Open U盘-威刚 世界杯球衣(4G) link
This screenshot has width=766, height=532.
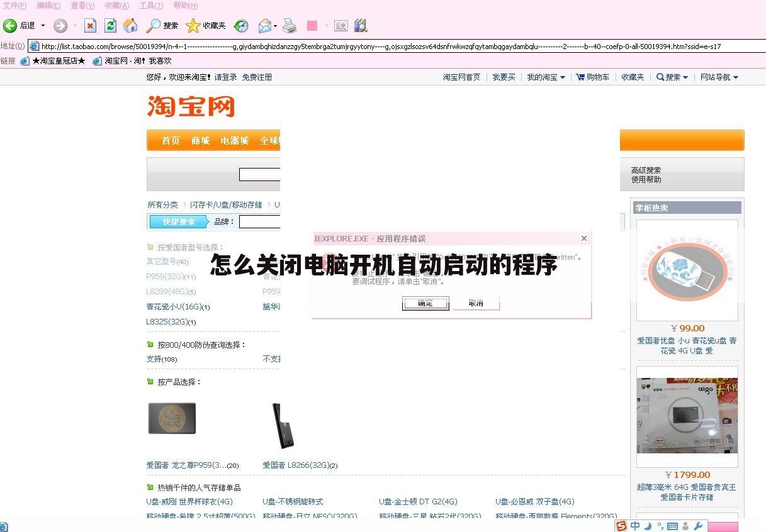[x=189, y=501]
